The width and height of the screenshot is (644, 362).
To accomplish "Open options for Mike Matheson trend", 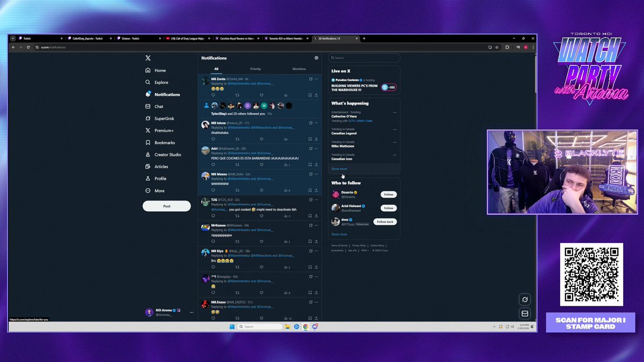I will [x=394, y=143].
